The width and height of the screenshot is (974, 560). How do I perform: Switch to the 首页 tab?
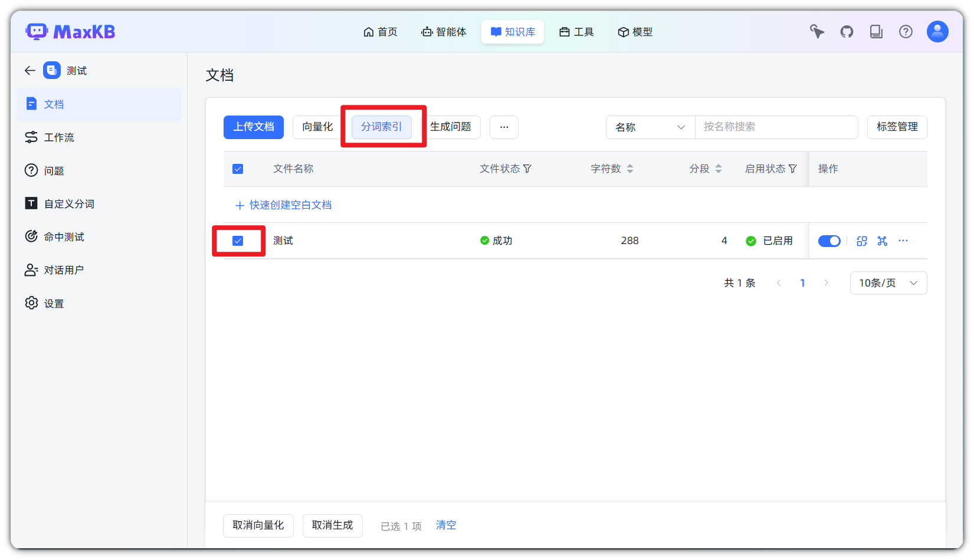pos(381,32)
